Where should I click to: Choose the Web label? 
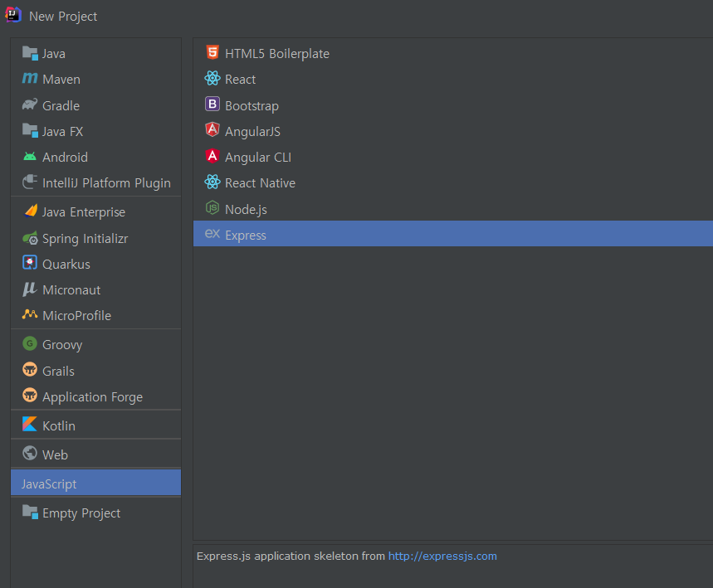(55, 454)
